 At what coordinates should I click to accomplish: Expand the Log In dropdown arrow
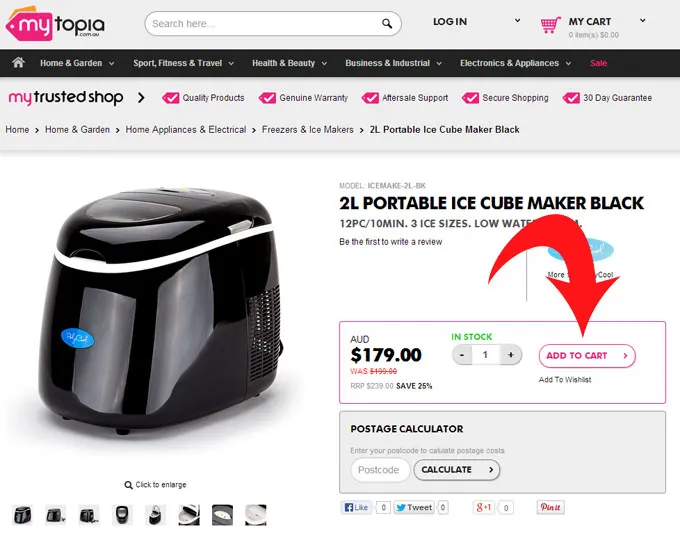tap(517, 21)
